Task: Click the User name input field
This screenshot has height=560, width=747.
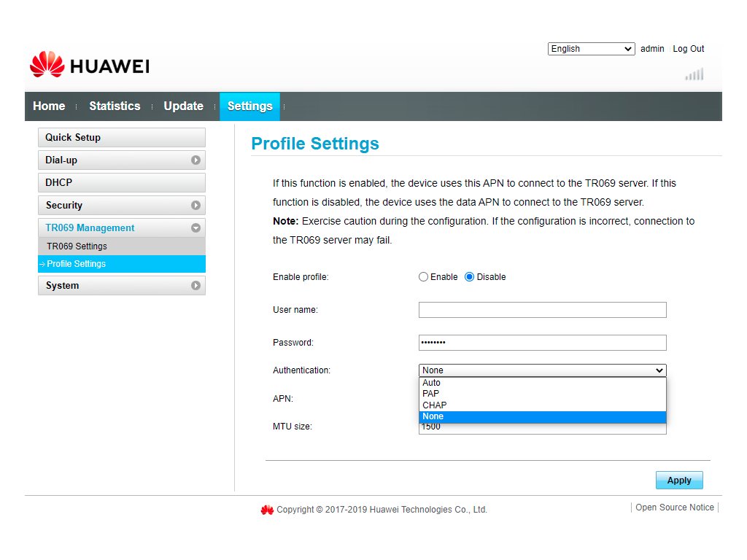Action: pos(542,310)
